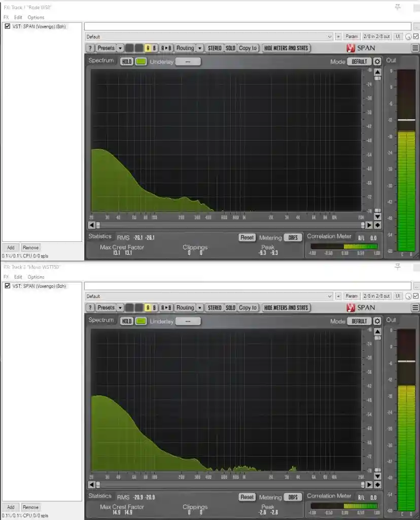This screenshot has height=520, width=420.
Task: Toggle HOLD on Rode WS8 spectrum
Action: [x=126, y=61]
